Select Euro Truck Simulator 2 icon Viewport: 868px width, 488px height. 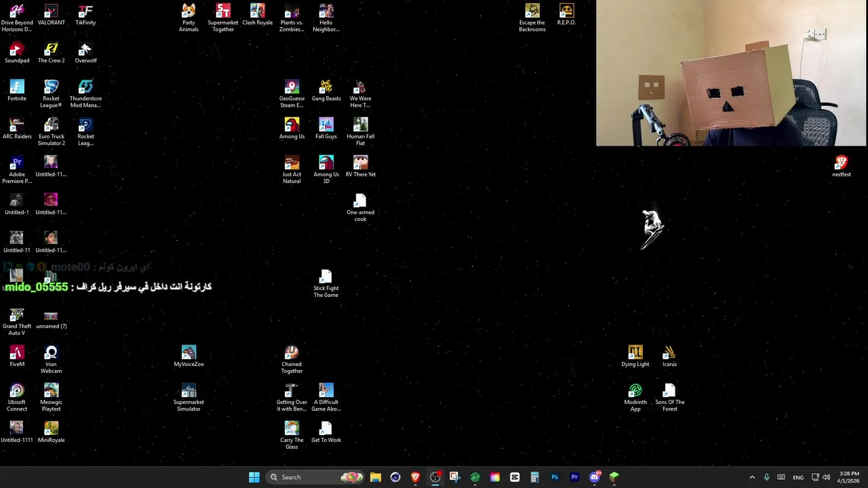point(52,131)
